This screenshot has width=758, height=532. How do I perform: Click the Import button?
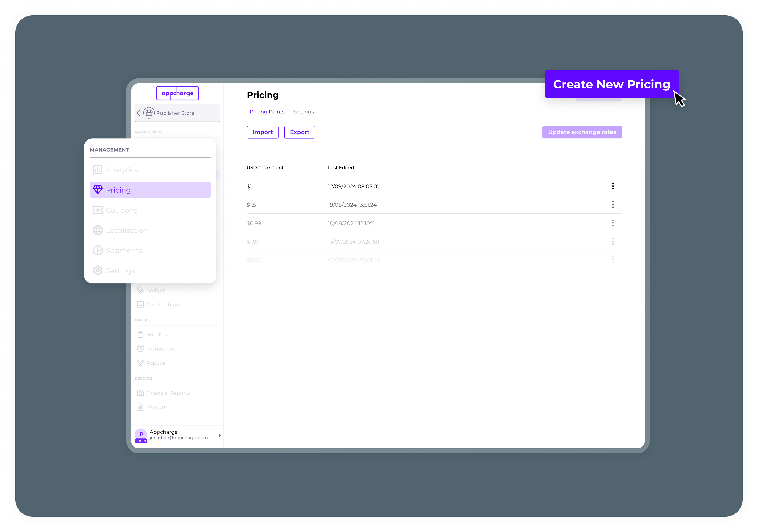tap(262, 132)
